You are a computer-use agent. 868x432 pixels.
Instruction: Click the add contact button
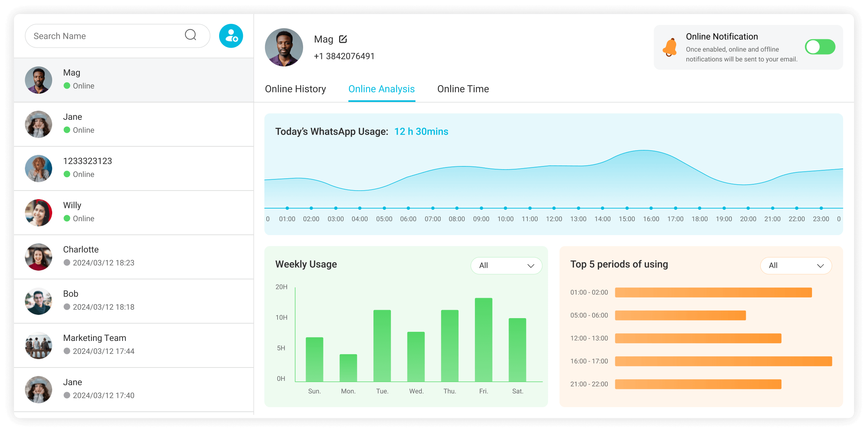tap(231, 36)
